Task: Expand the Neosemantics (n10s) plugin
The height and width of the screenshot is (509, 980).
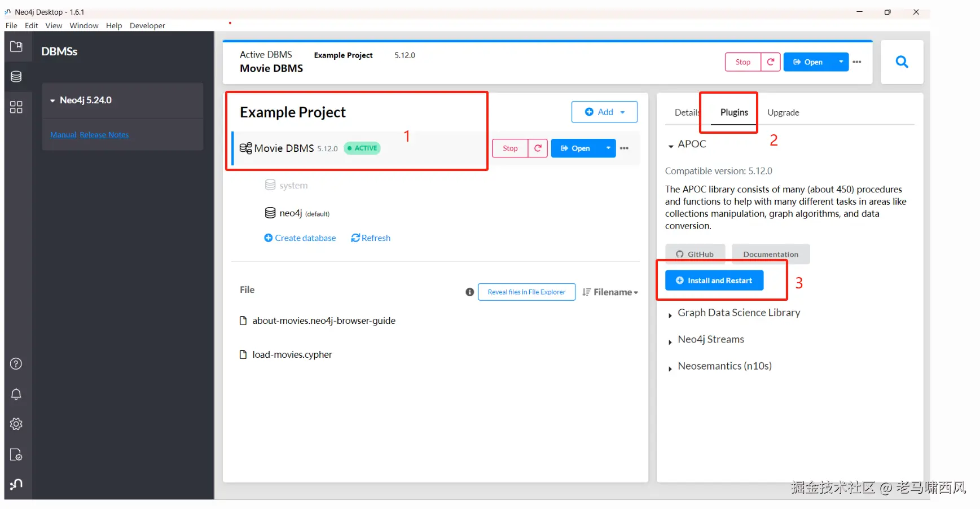Action: (670, 368)
